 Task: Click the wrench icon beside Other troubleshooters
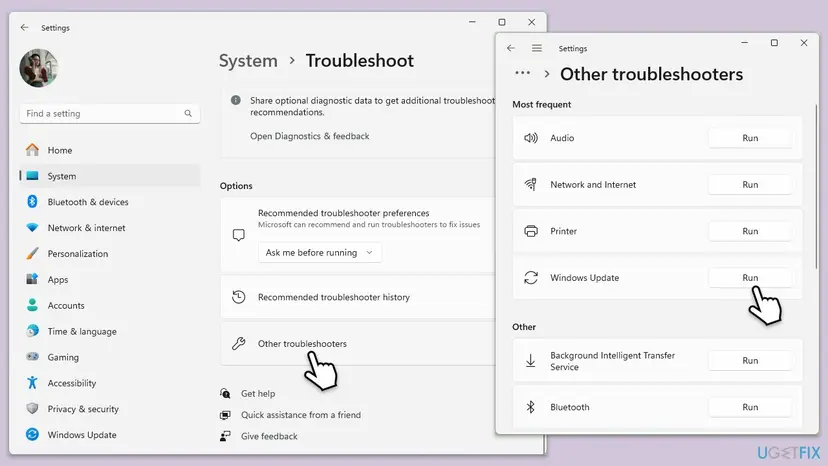click(239, 343)
